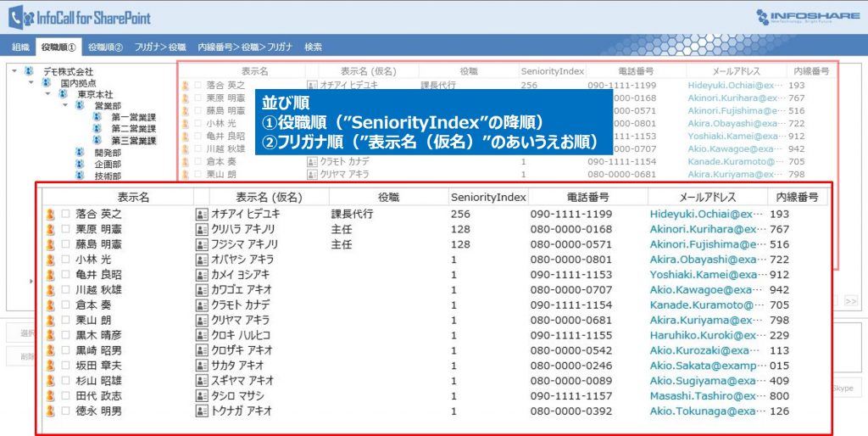868x436 pixels.
Task: Open the Haruhiko.Kuroki email address link
Action: (704, 335)
